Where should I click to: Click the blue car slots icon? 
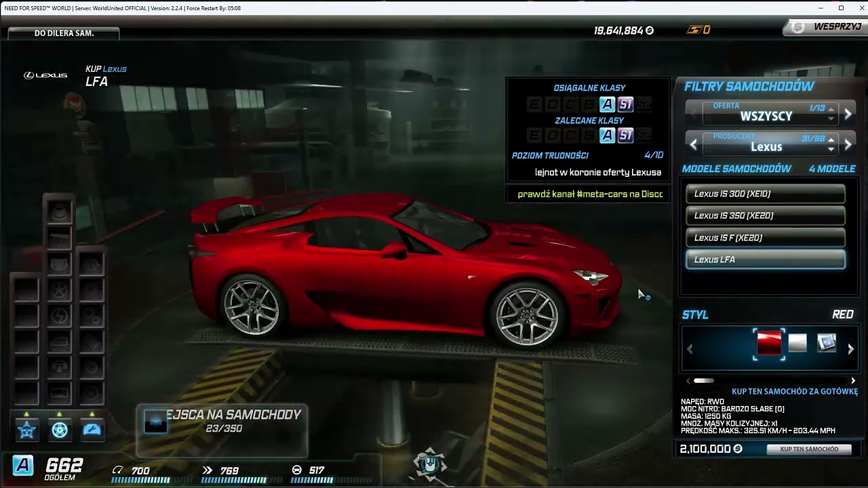[x=155, y=421]
